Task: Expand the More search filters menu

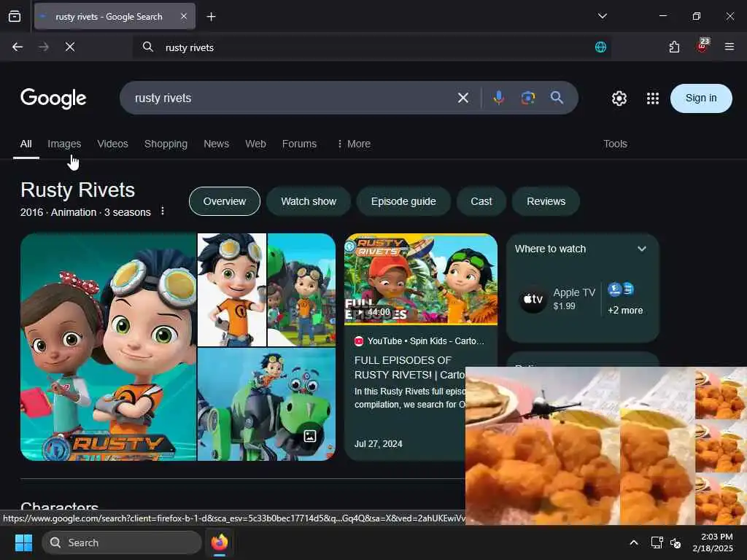Action: coord(354,144)
